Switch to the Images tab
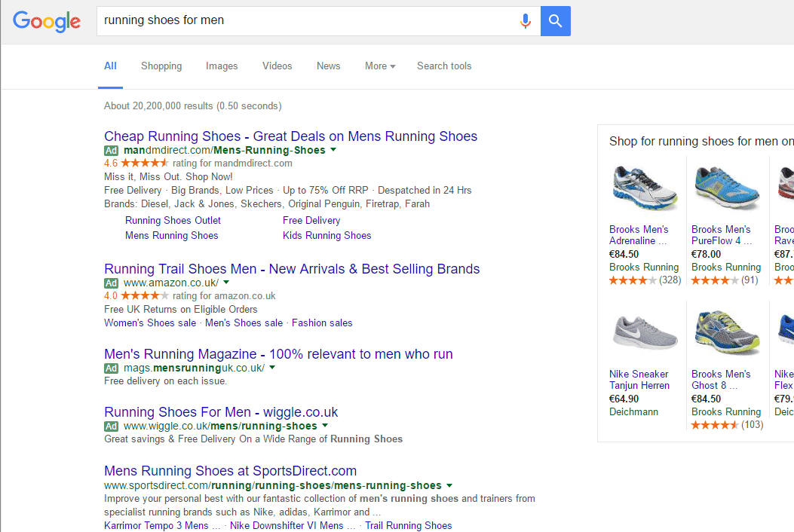794x532 pixels. click(x=222, y=66)
